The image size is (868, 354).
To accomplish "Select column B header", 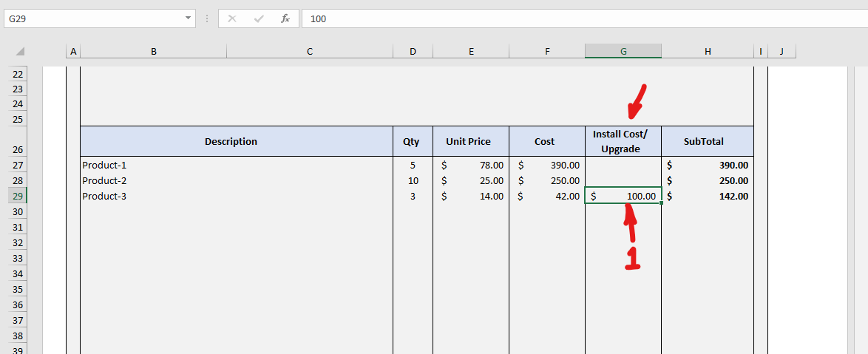I will click(x=153, y=52).
